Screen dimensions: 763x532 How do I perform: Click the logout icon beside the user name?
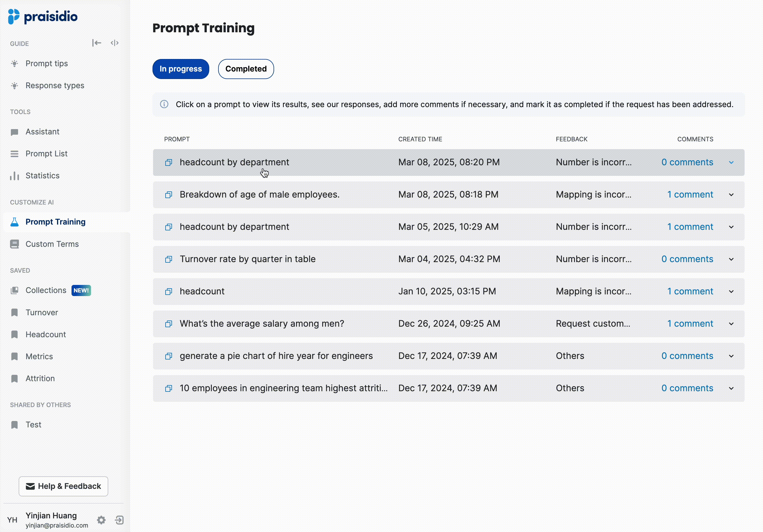tap(119, 520)
